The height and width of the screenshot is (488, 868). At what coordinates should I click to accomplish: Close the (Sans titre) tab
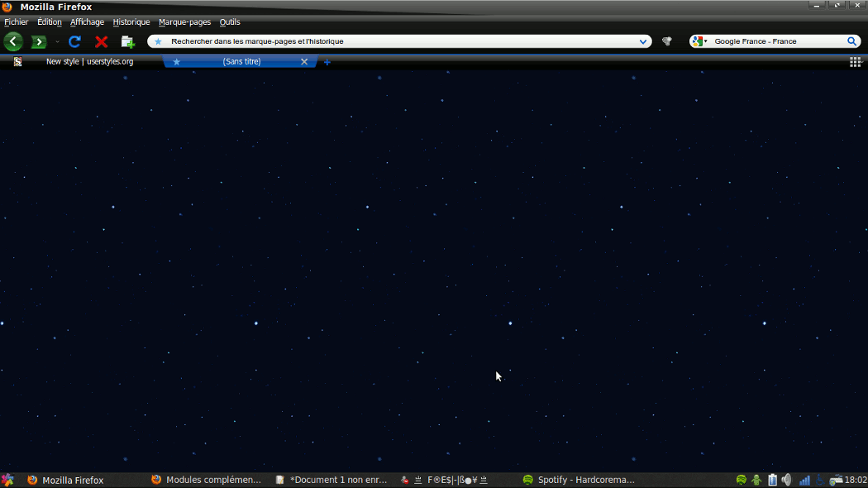(x=304, y=61)
